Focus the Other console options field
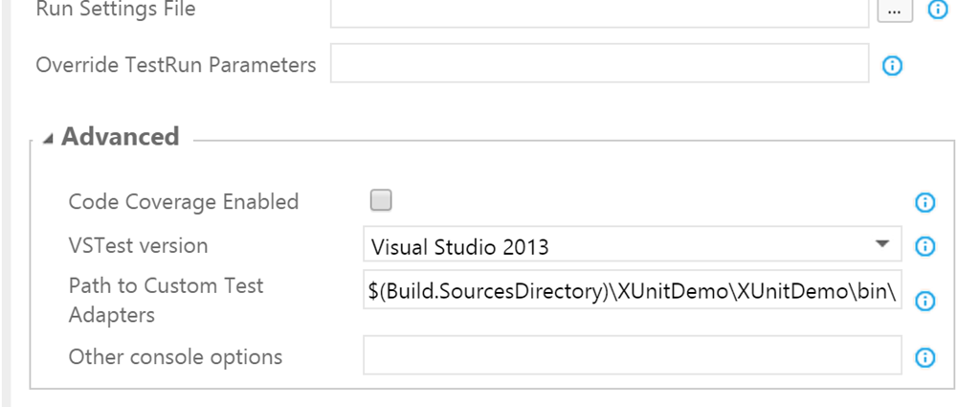Image resolution: width=980 pixels, height=407 pixels. click(x=632, y=355)
